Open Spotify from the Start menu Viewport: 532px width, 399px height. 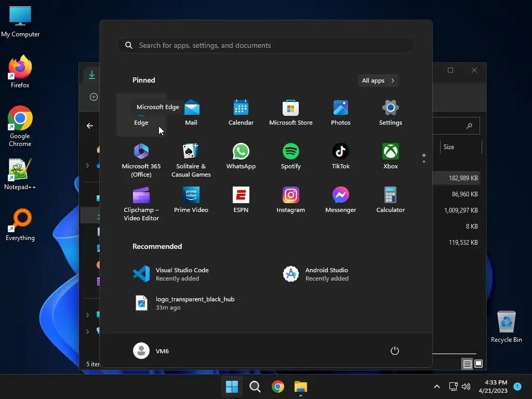291,157
